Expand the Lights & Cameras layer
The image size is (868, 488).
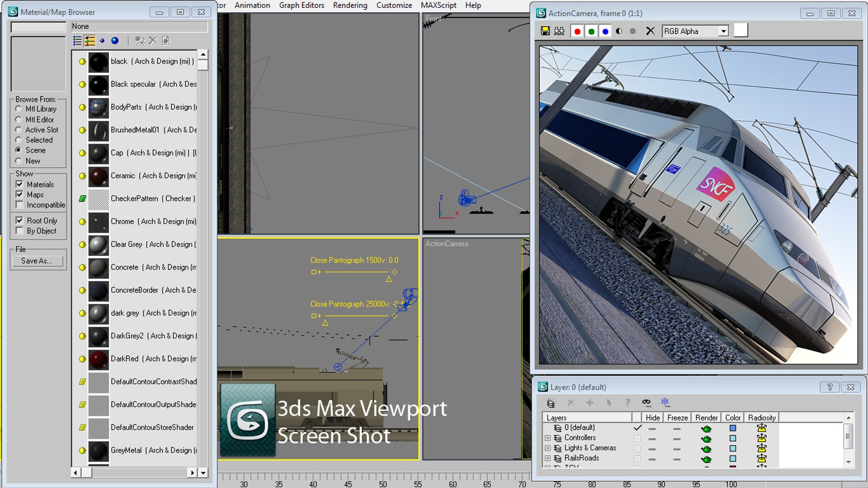point(547,448)
